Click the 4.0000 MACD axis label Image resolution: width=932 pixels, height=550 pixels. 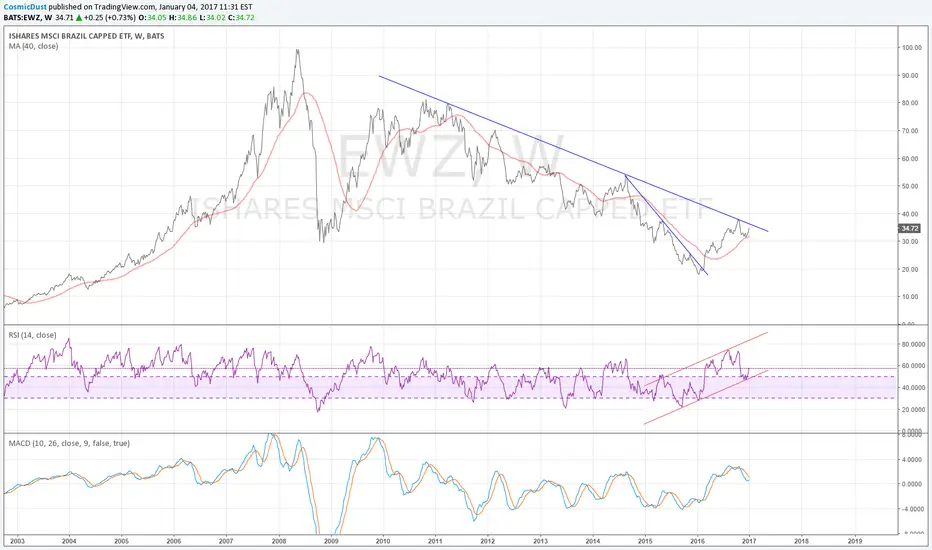[913, 460]
